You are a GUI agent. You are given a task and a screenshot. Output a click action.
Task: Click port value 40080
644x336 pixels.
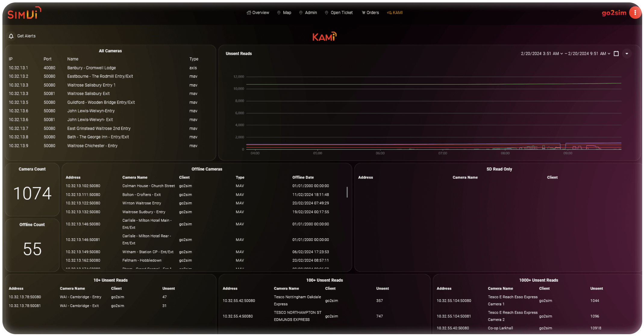point(49,68)
